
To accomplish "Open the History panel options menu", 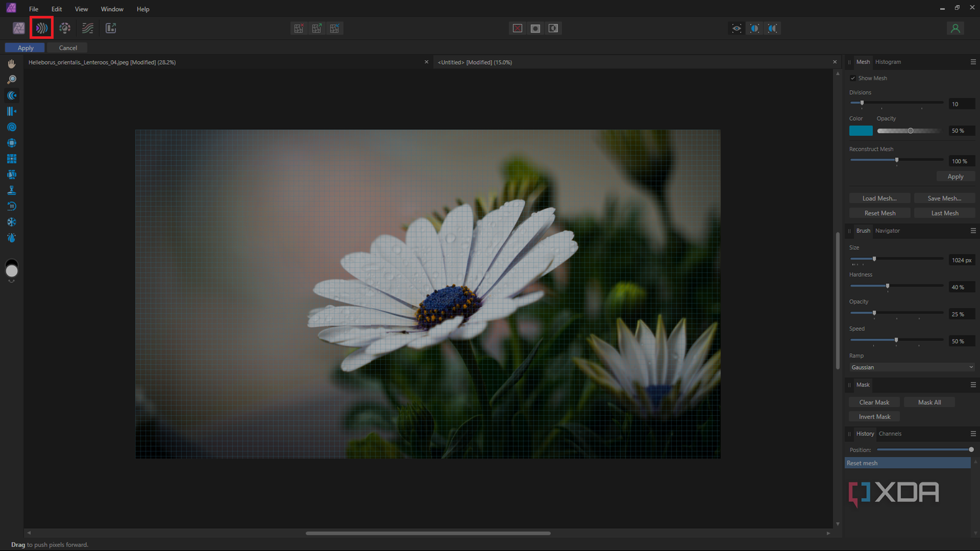I will pos(973,433).
